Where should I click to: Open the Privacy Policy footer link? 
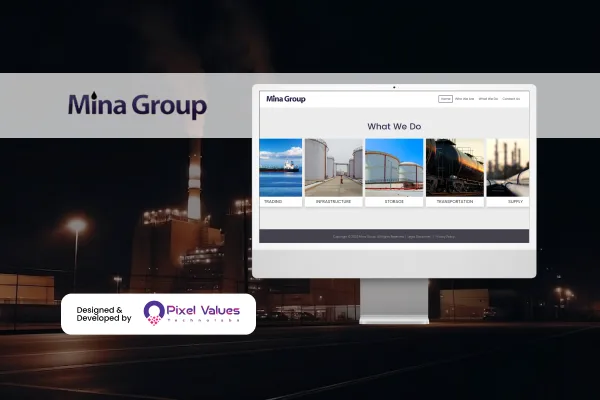(x=445, y=236)
